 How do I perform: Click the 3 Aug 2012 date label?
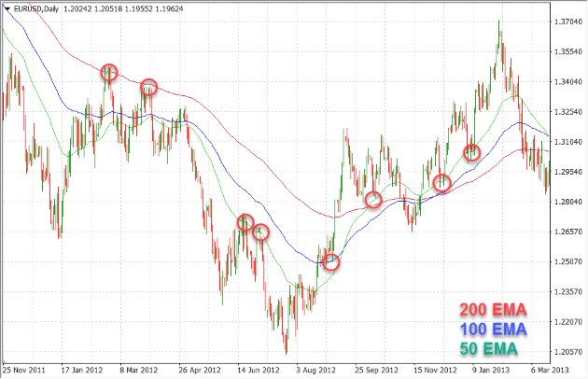pyautogui.click(x=316, y=370)
